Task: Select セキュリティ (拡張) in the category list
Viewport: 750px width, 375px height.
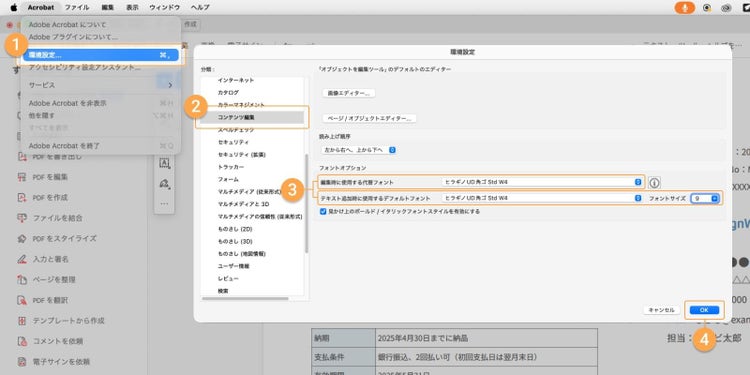Action: click(242, 154)
